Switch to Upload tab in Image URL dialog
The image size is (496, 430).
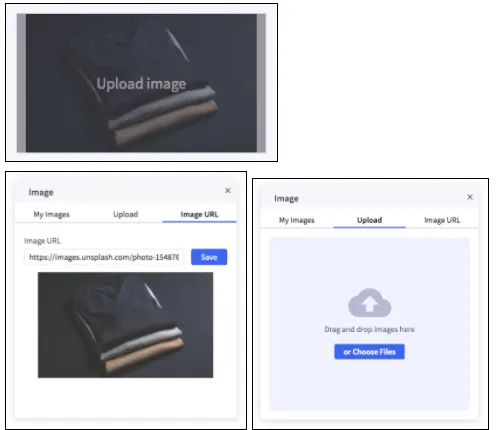coord(126,214)
